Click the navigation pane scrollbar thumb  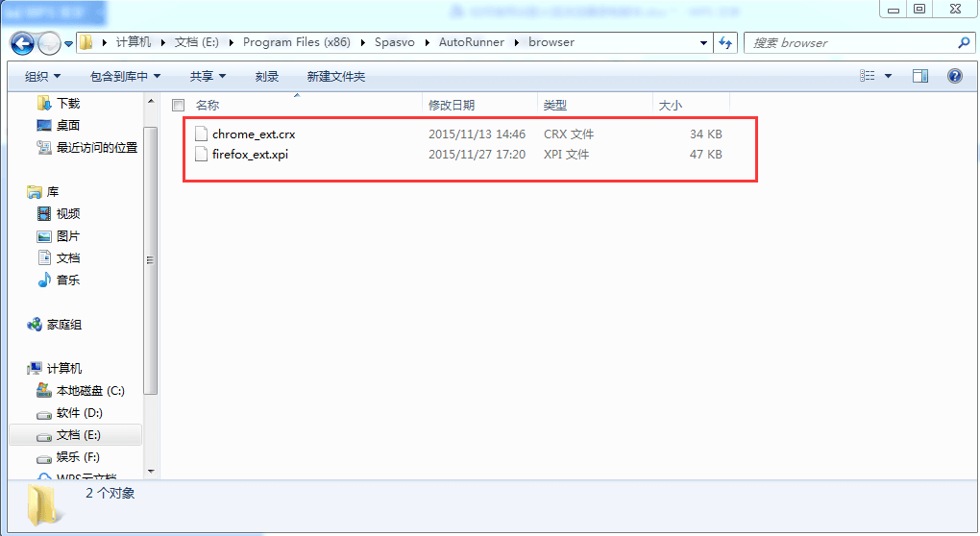click(x=150, y=260)
